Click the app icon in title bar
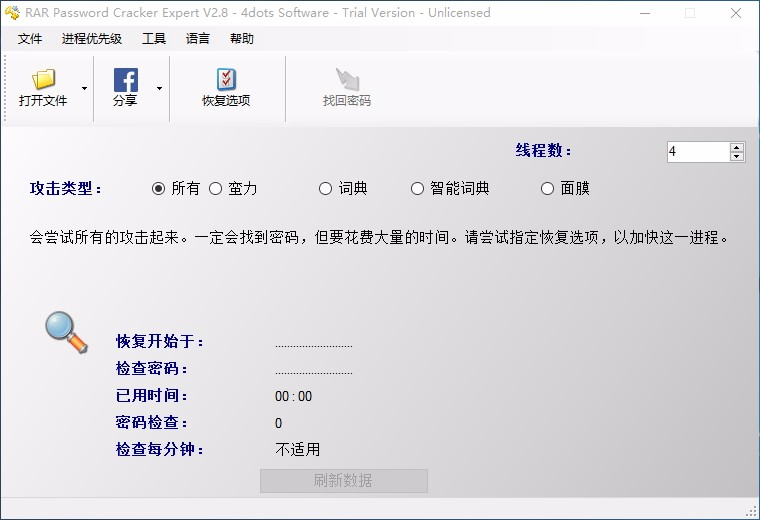The width and height of the screenshot is (760, 520). (12, 13)
